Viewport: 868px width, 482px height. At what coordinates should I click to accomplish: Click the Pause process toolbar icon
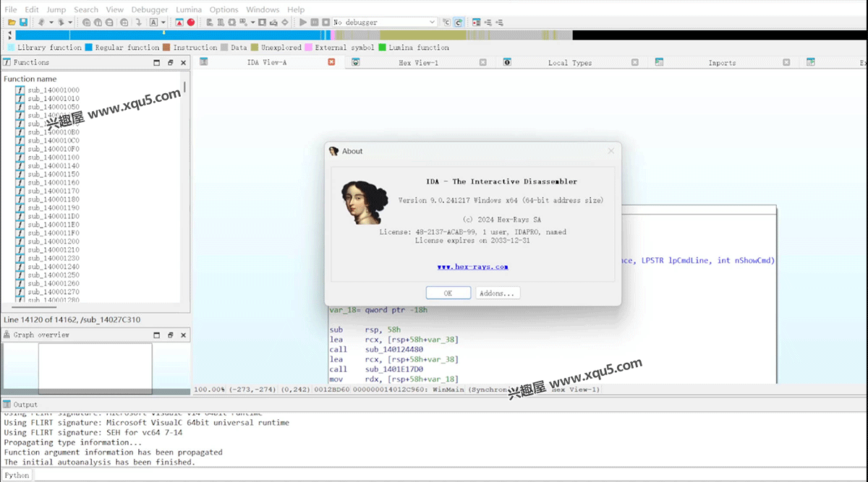(315, 22)
